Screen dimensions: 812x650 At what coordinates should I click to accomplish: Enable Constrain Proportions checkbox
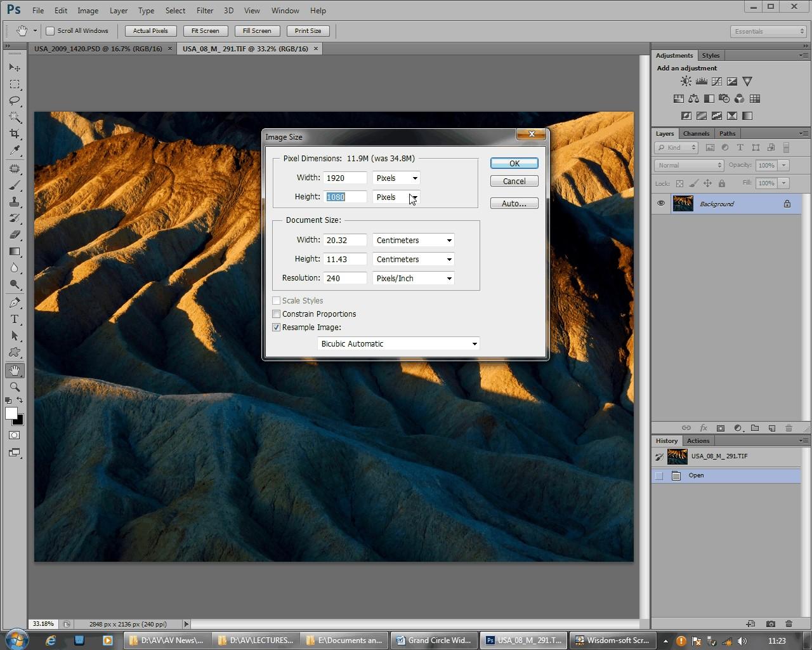pos(277,314)
